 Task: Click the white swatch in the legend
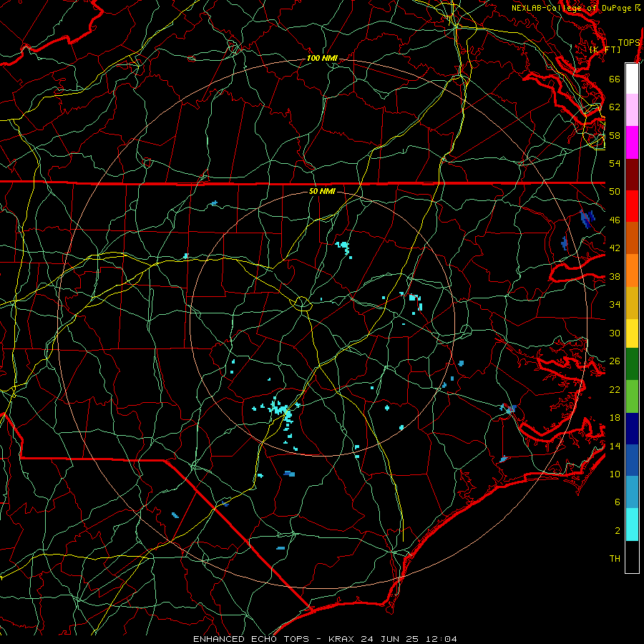pyautogui.click(x=632, y=79)
